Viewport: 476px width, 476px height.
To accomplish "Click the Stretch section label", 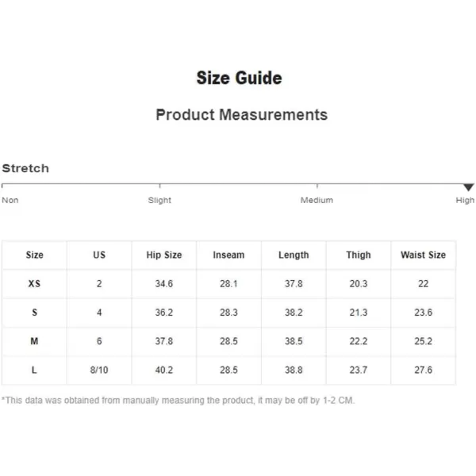I will [25, 168].
